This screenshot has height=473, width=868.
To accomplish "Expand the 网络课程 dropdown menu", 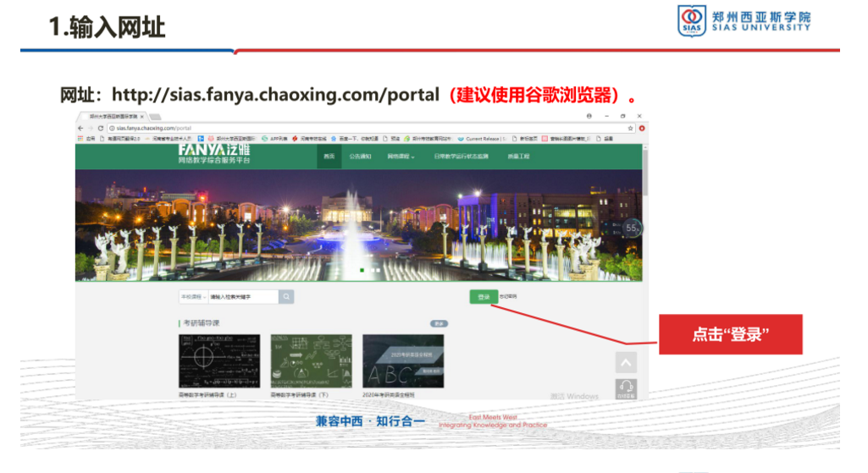I will pos(401,157).
